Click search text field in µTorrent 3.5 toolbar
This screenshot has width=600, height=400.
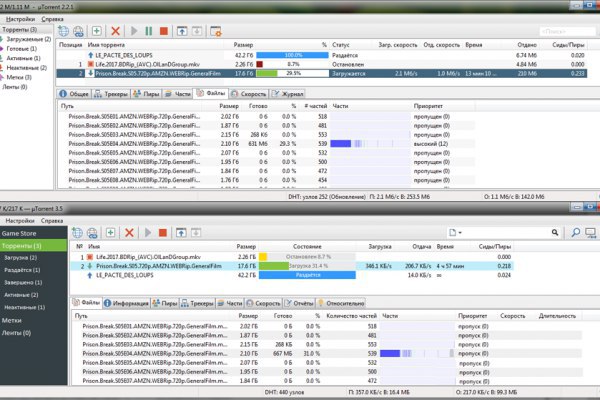[507, 232]
